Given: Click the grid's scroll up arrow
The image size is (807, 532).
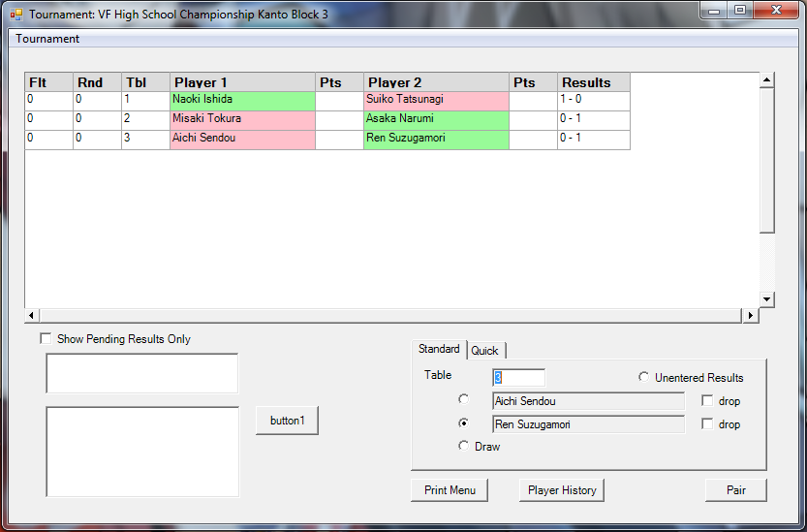Looking at the screenshot, I should point(767,79).
